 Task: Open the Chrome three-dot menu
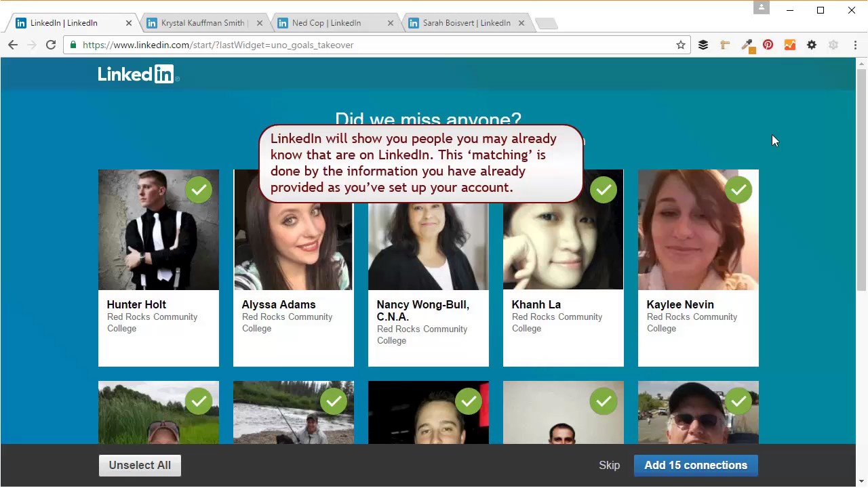855,45
